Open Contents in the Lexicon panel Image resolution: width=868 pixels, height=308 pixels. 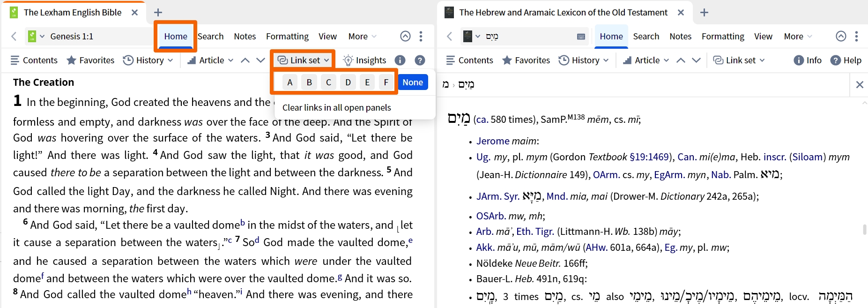(470, 60)
